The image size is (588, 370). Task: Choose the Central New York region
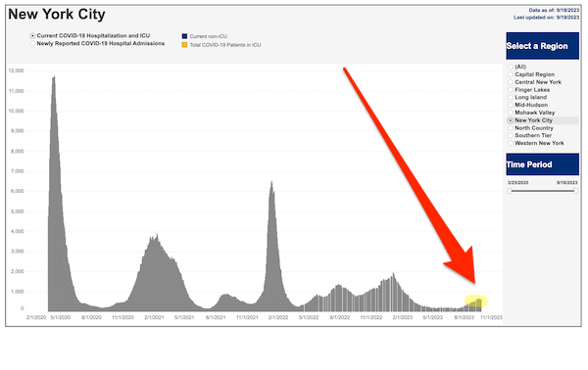[511, 82]
